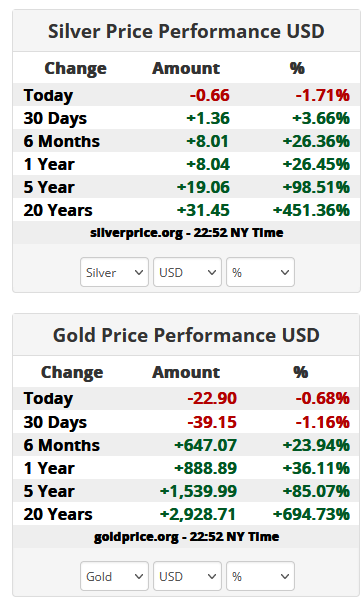Select the gold 5 Year row
Image resolution: width=361 pixels, height=610 pixels.
click(x=186, y=491)
